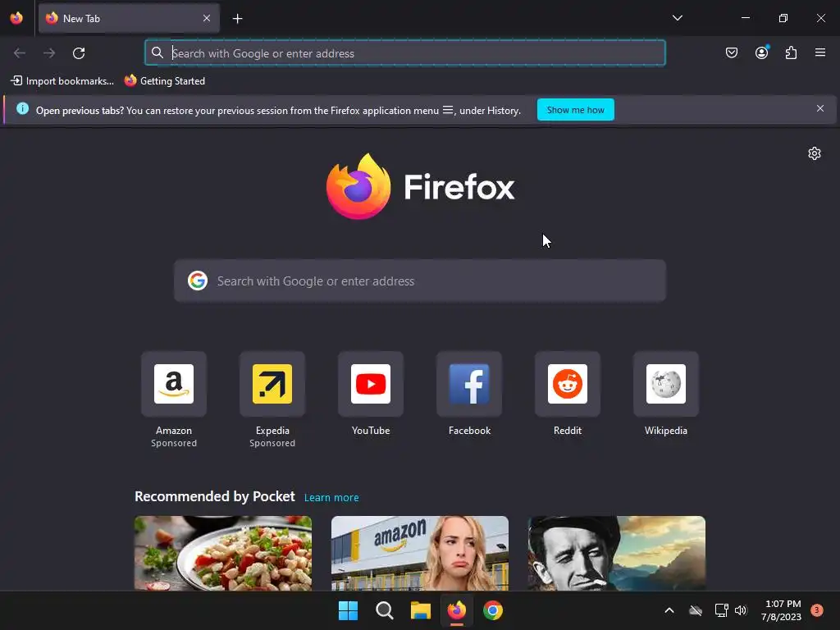Open Windows taskbar Search

(x=384, y=610)
